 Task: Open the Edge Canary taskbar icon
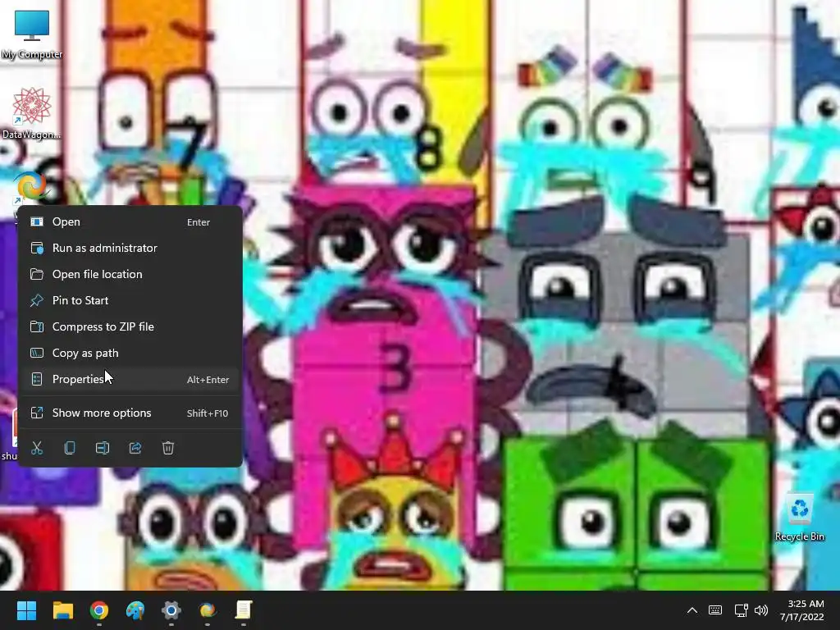point(208,610)
